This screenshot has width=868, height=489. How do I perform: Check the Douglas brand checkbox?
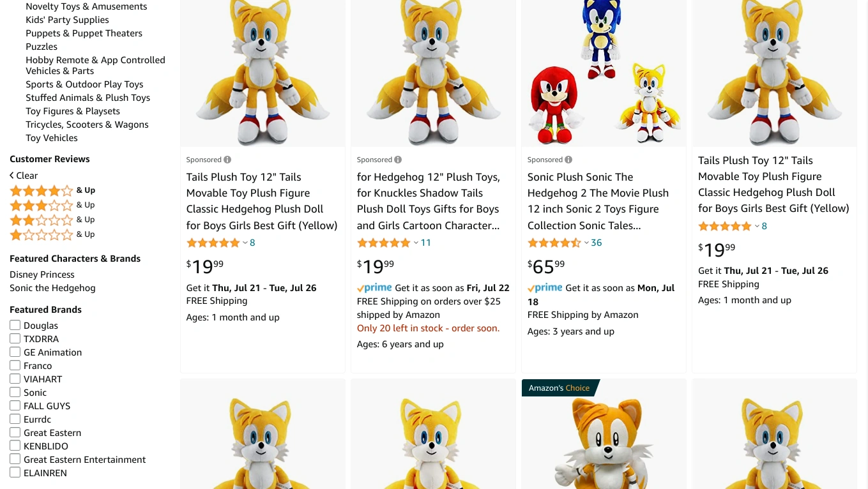(x=15, y=326)
